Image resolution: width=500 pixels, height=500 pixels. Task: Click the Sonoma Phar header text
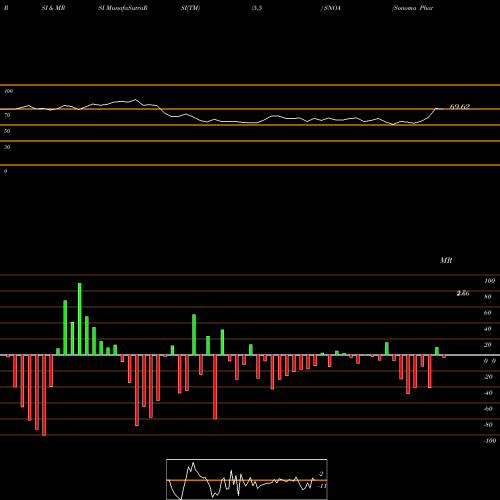coord(413,8)
